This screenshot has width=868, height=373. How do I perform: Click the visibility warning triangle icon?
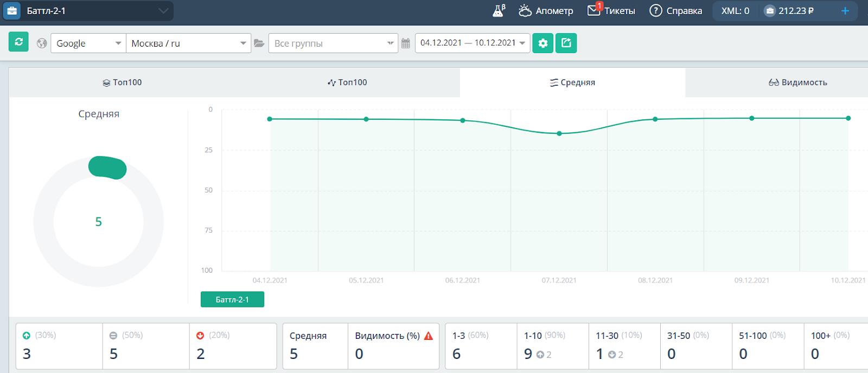tap(429, 336)
